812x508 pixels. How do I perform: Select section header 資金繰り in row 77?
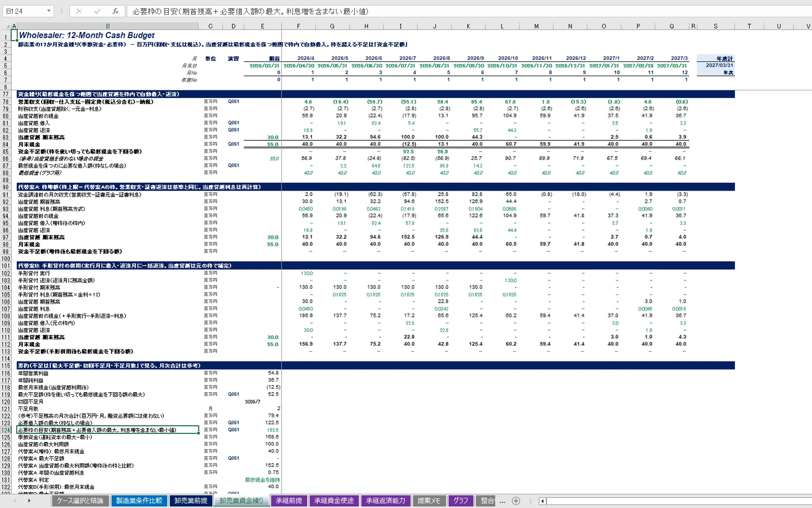98,94
